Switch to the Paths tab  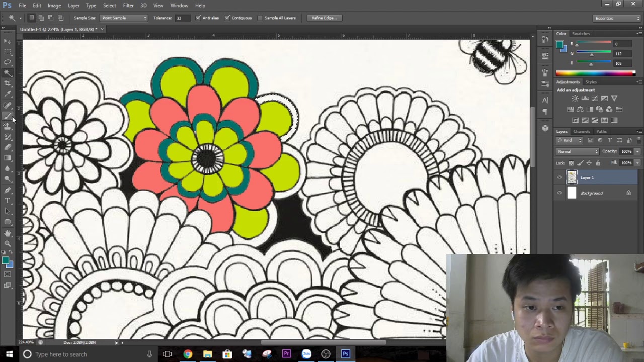click(x=602, y=131)
